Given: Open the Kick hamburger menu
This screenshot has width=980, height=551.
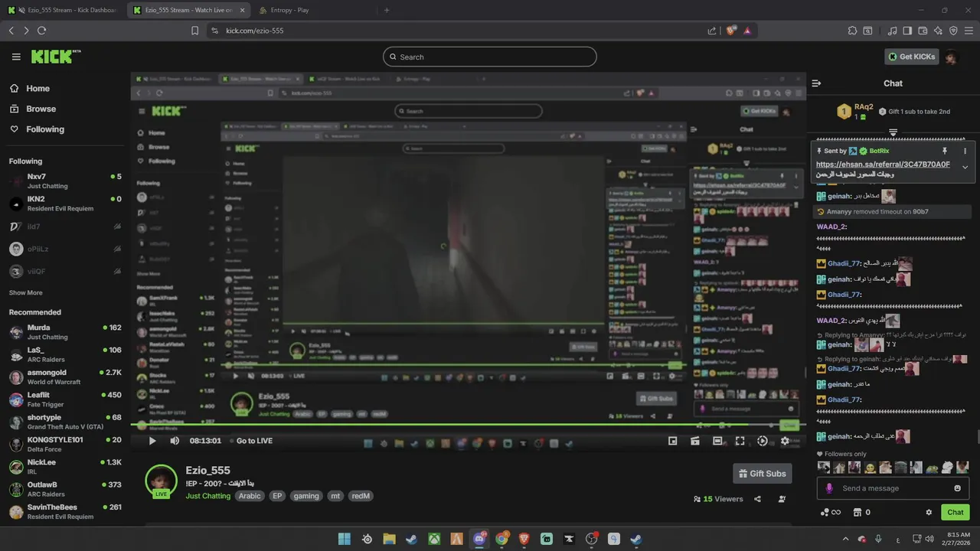Looking at the screenshot, I should (x=16, y=57).
